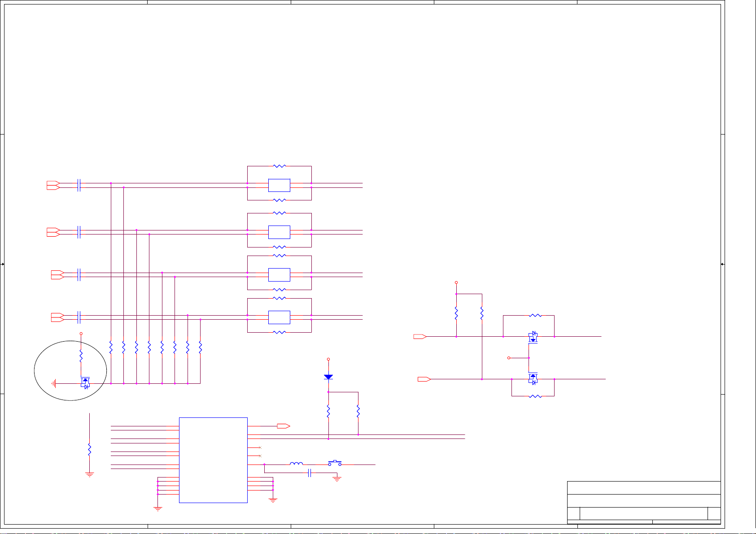This screenshot has width=756, height=534.
Task: Click the inductor coil symbol
Action: (x=296, y=464)
